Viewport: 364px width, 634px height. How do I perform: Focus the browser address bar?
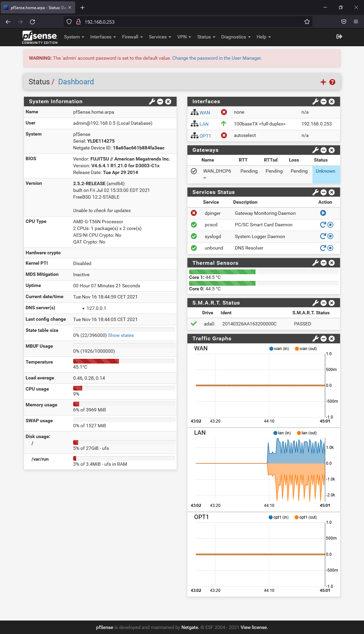click(189, 22)
